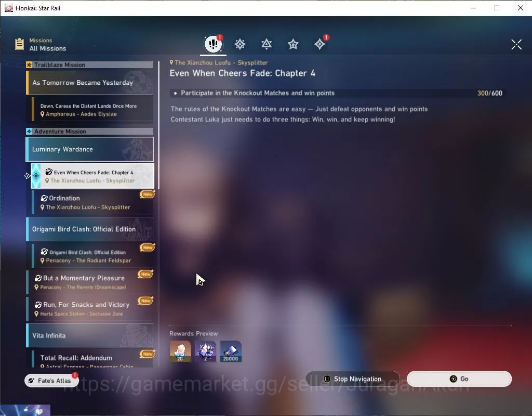Click the New badge on Origami Bird Clash entry

coord(148,248)
